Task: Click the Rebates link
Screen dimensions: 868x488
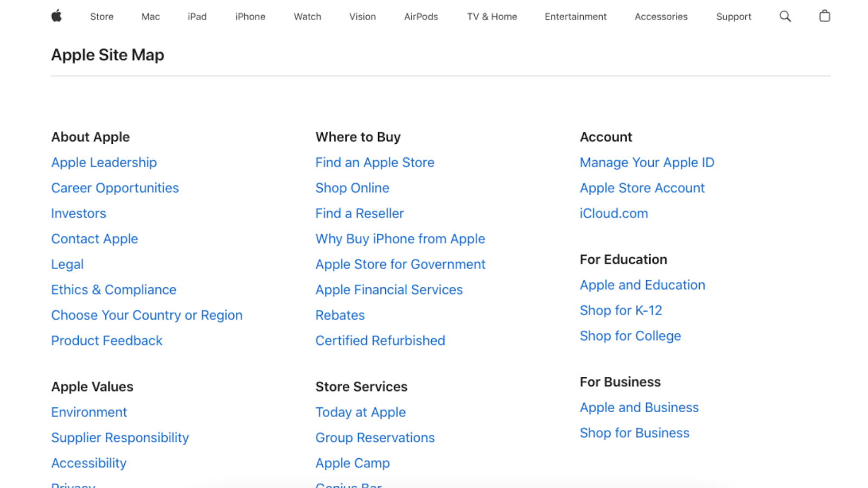Action: [x=340, y=316]
